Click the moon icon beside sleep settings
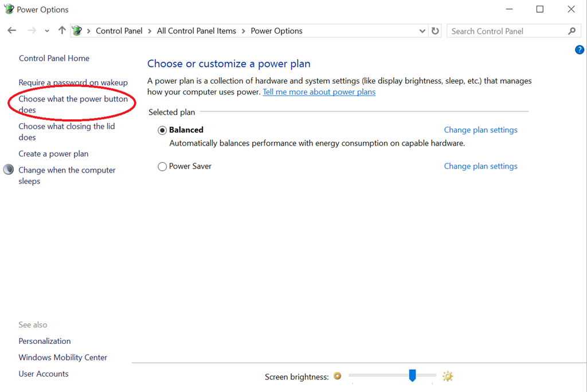The width and height of the screenshot is (587, 392). pyautogui.click(x=9, y=170)
